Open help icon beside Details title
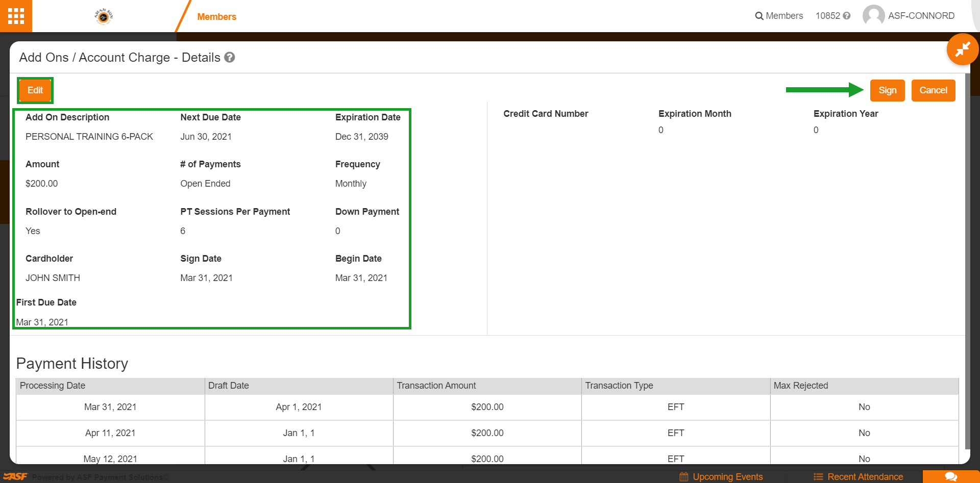Viewport: 980px width, 483px height. point(230,57)
